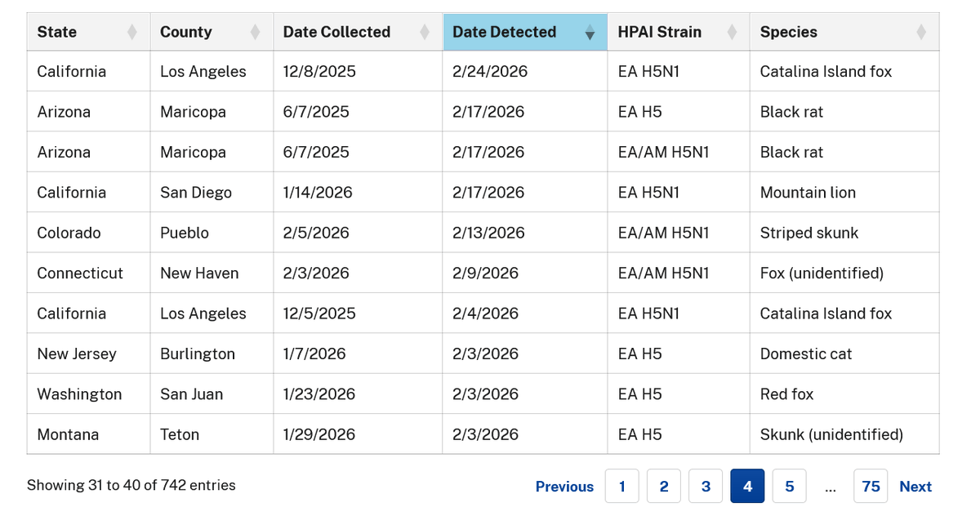
Task: Go to Next page
Action: pyautogui.click(x=915, y=487)
